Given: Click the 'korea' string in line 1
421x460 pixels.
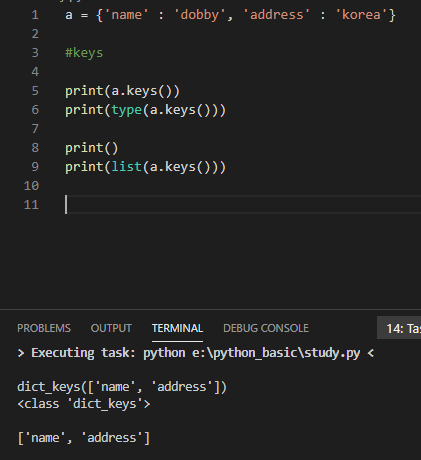Looking at the screenshot, I should click(x=361, y=15).
